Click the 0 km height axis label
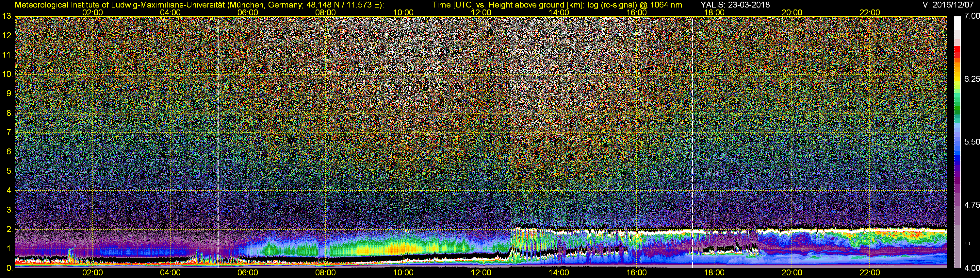The width and height of the screenshot is (980, 278). (9, 268)
